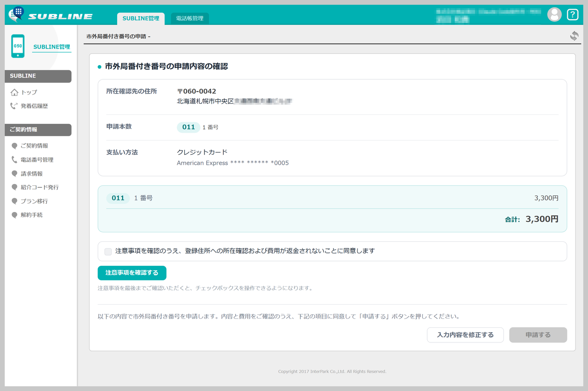The image size is (588, 391).
Task: Open 電話番号管理 in the sidebar
Action: pyautogui.click(x=37, y=160)
